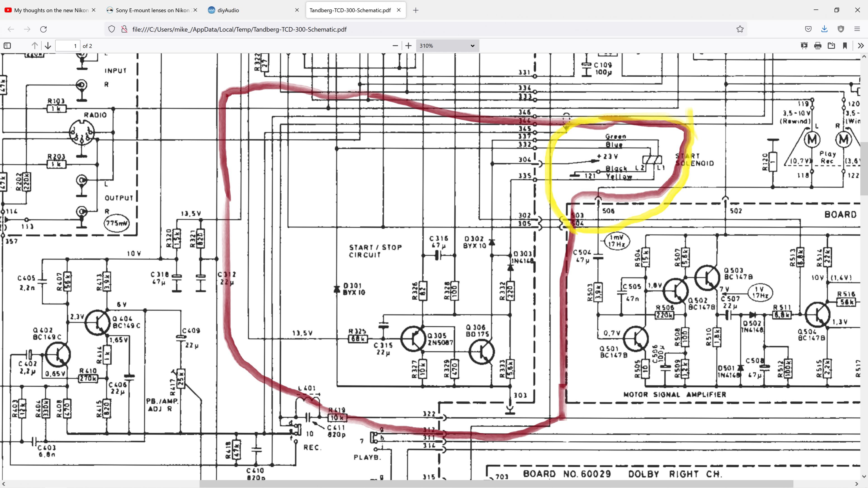Open Firefox application menu
The image size is (868, 488).
(857, 29)
